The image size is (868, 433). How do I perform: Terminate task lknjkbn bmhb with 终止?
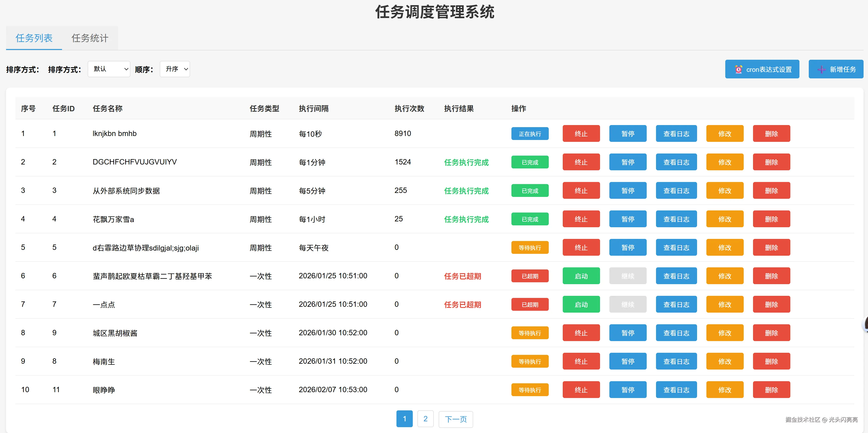pyautogui.click(x=581, y=134)
